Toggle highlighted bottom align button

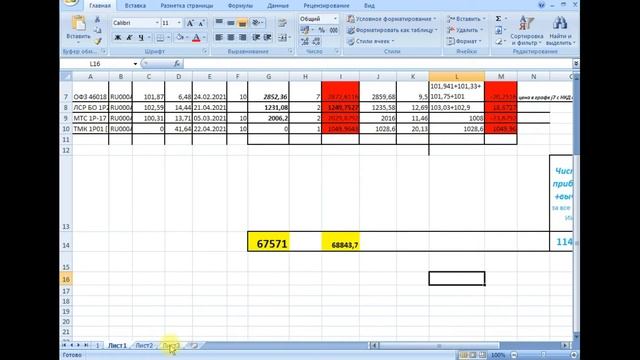[x=242, y=23]
